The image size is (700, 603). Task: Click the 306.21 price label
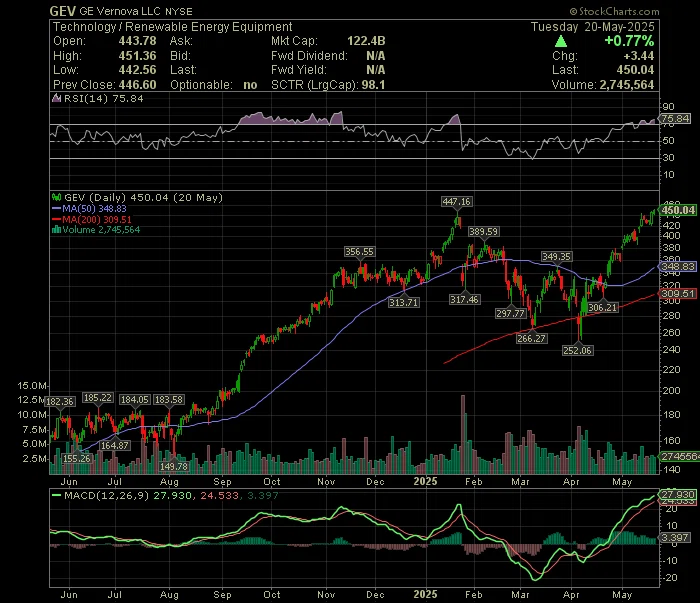(x=603, y=308)
